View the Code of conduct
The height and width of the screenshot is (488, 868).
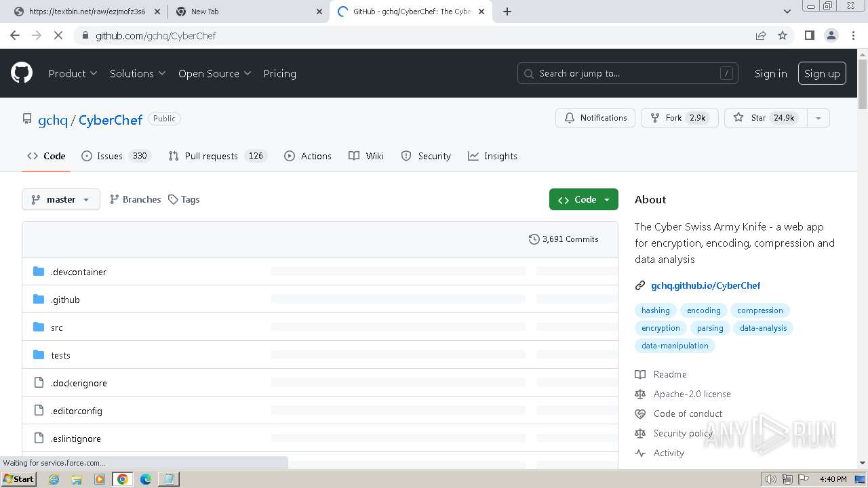(x=679, y=413)
